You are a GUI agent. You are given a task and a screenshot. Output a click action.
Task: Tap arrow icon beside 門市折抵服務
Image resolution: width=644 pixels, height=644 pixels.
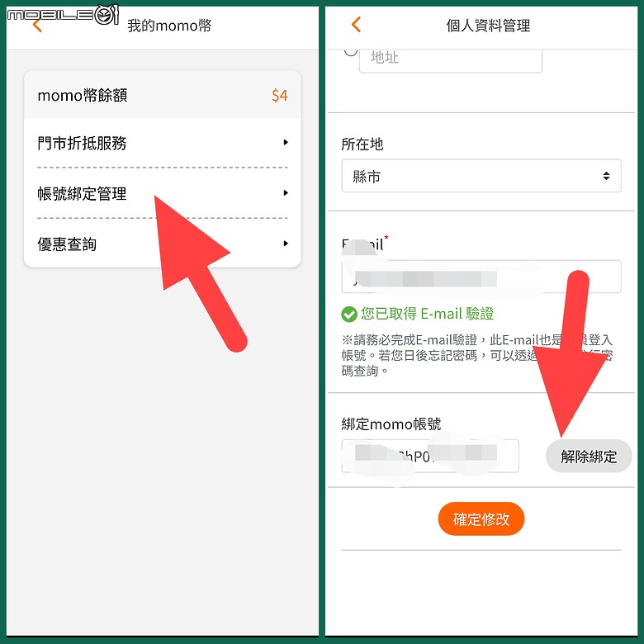click(286, 143)
